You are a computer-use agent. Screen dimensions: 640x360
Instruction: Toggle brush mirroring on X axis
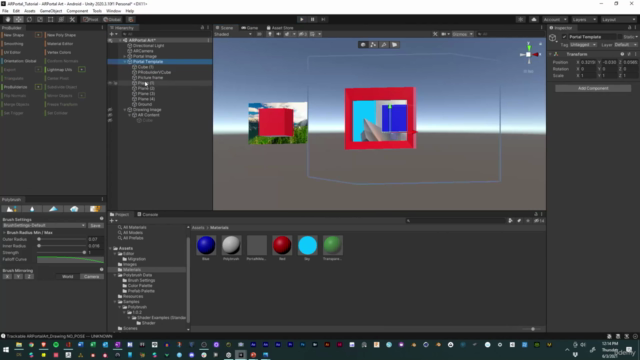(x=7, y=277)
